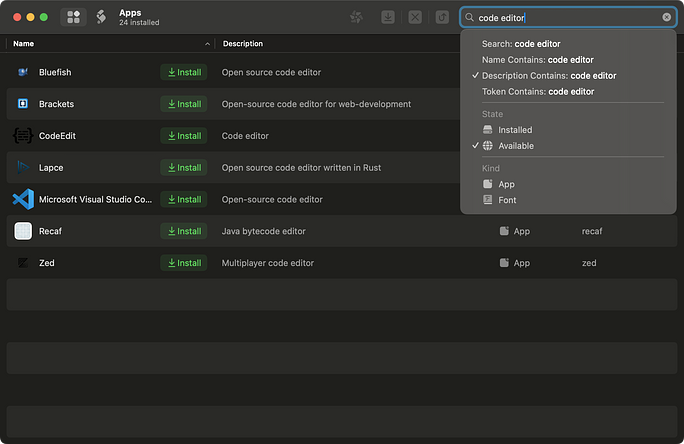Install Microsoft Visual Studio Code

click(184, 199)
